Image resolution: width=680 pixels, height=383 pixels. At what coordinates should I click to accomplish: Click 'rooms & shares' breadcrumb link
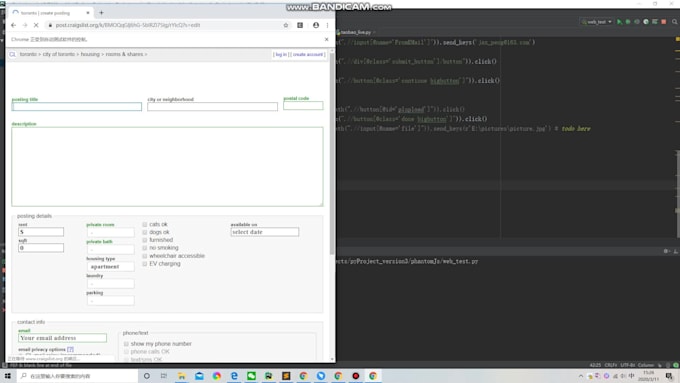(x=124, y=54)
